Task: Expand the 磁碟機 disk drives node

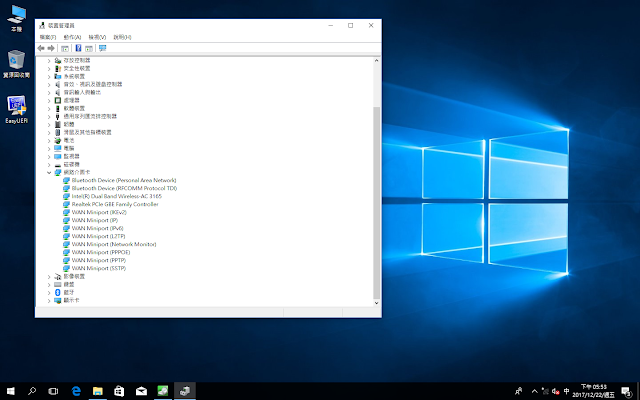Action: click(x=49, y=164)
